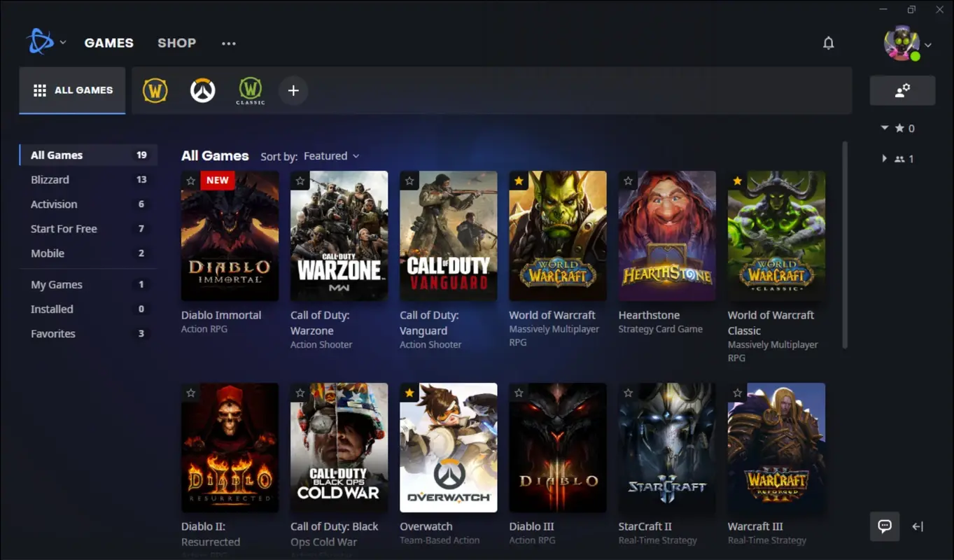This screenshot has height=560, width=954.
Task: Switch to the SHOP tab
Action: [x=176, y=43]
